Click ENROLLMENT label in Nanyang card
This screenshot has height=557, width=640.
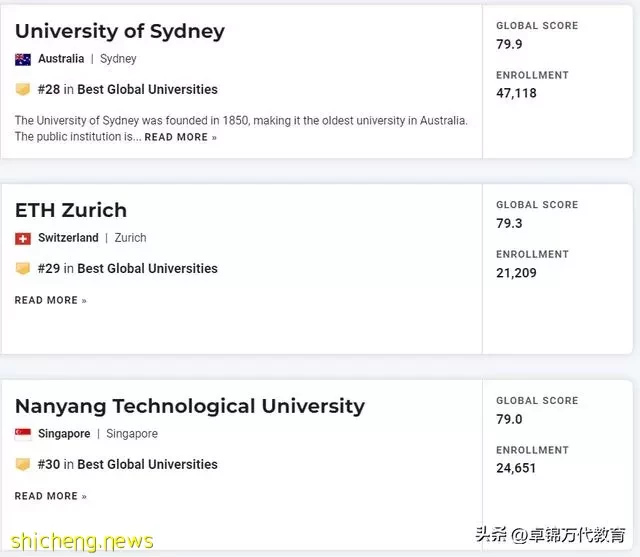[532, 450]
